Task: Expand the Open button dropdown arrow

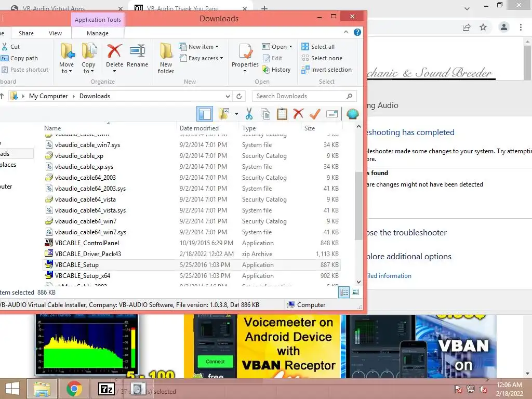Action: coord(291,47)
